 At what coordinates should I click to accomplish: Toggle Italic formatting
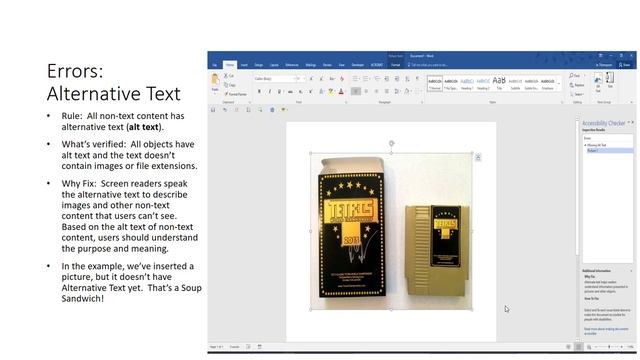coord(269,91)
